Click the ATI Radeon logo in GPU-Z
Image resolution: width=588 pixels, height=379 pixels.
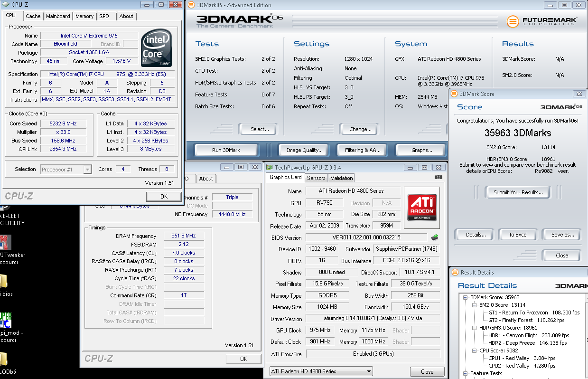pyautogui.click(x=422, y=207)
